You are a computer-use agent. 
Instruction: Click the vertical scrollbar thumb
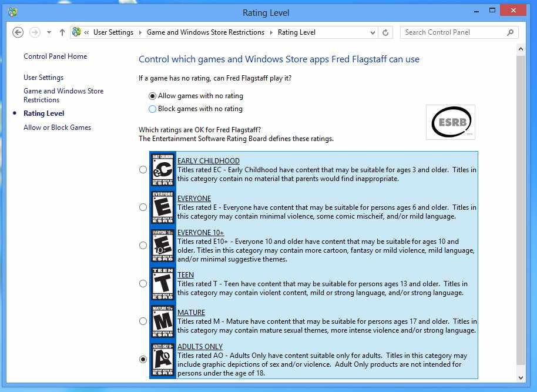(x=521, y=210)
